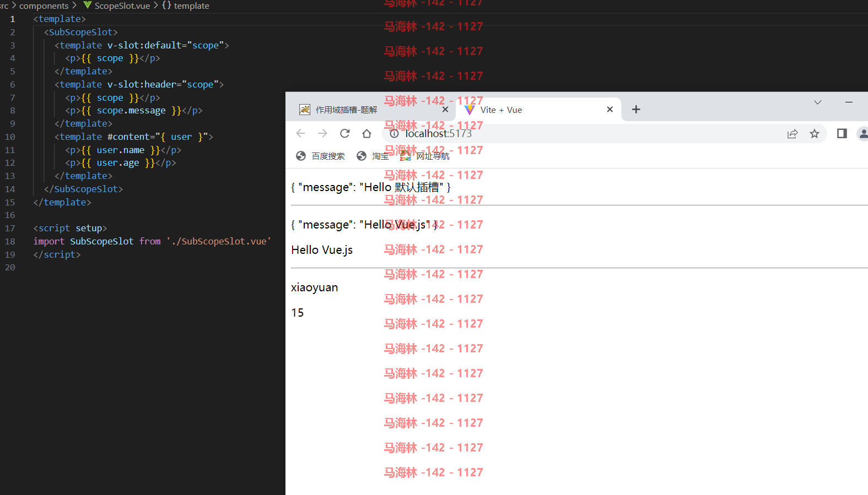Click the closing script tag
868x495 pixels.
coord(57,254)
